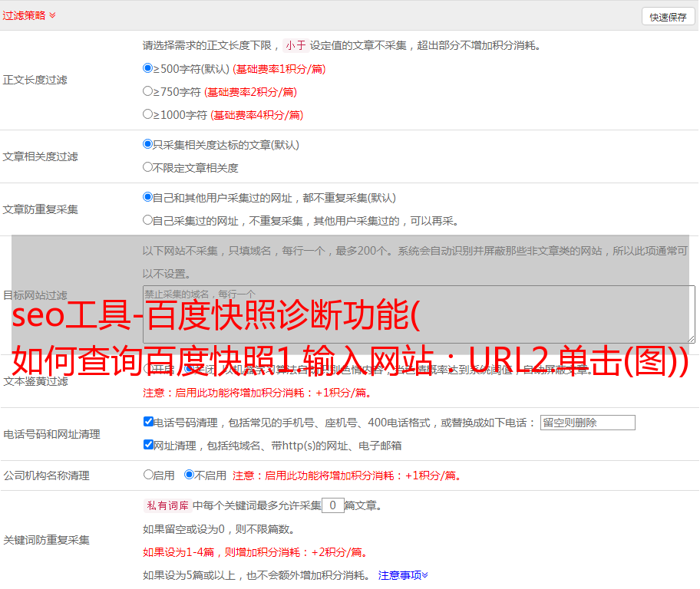Viewport: 700px width, 589px height.
Task: Enable 公司机构名称清理 with 启用 radio
Action: pyautogui.click(x=148, y=475)
